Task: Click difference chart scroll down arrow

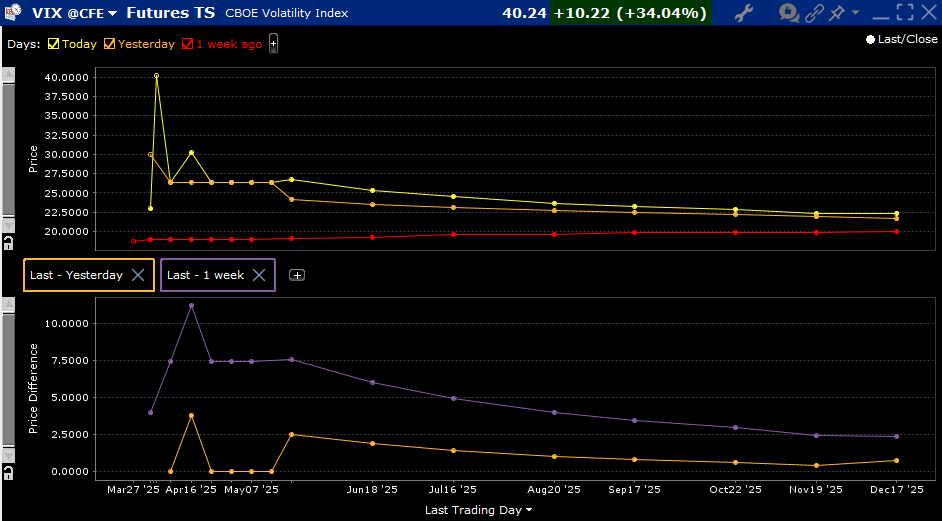Action: pos(8,455)
